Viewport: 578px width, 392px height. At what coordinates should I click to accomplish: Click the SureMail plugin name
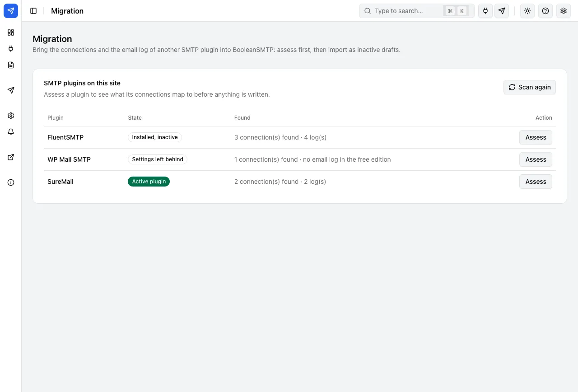[61, 182]
